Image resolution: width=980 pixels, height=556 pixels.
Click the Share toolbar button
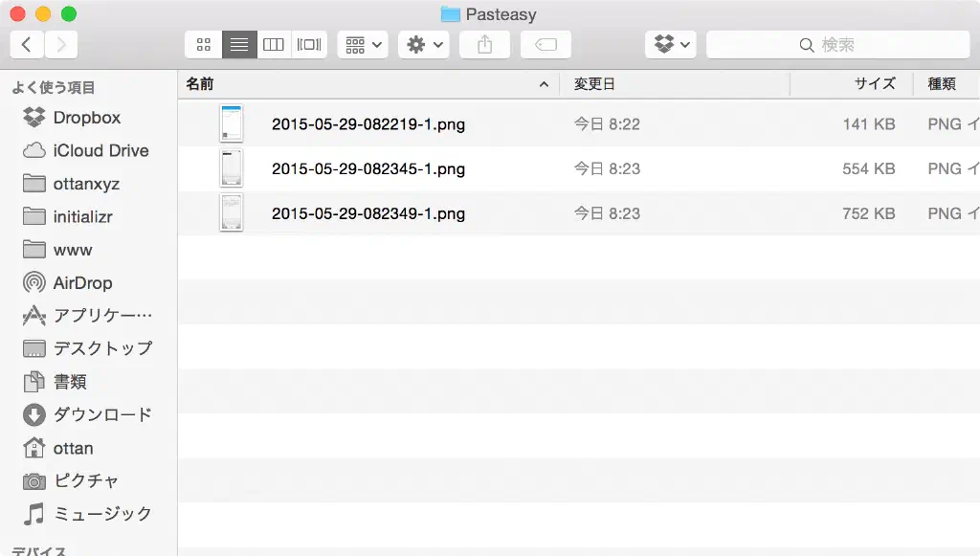[484, 44]
